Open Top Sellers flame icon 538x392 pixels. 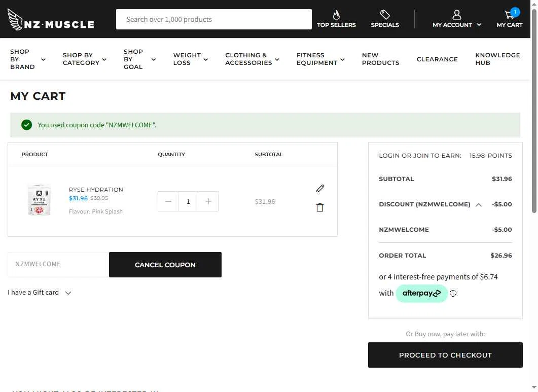[336, 15]
